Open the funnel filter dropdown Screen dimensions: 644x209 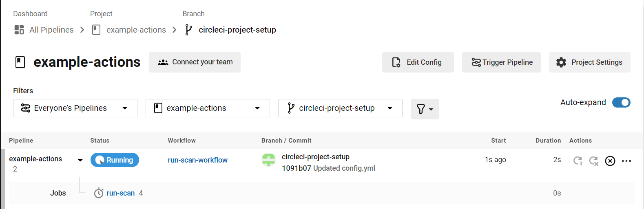pos(425,109)
